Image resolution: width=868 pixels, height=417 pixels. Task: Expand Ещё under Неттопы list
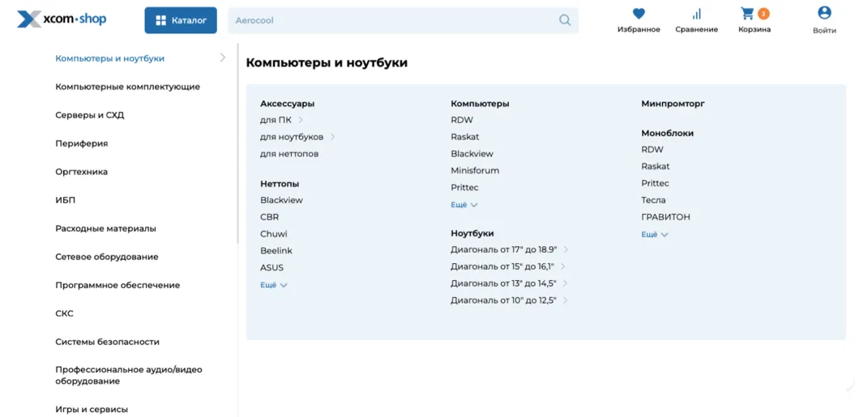(x=274, y=285)
